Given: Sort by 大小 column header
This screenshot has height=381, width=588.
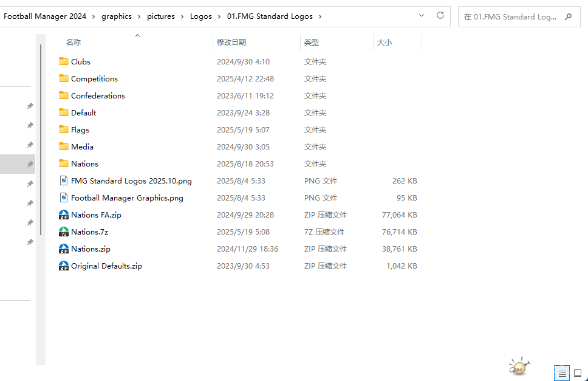Looking at the screenshot, I should (x=385, y=43).
